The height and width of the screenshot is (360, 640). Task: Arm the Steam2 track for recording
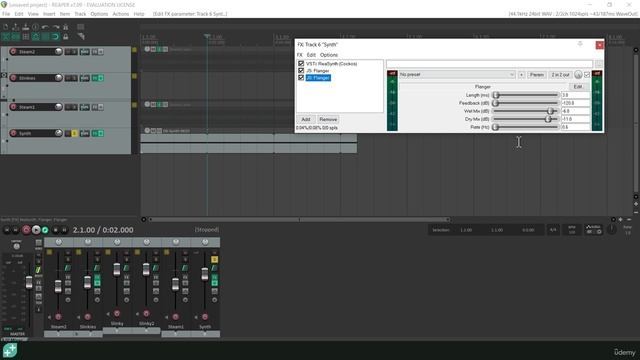pyautogui.click(x=13, y=51)
